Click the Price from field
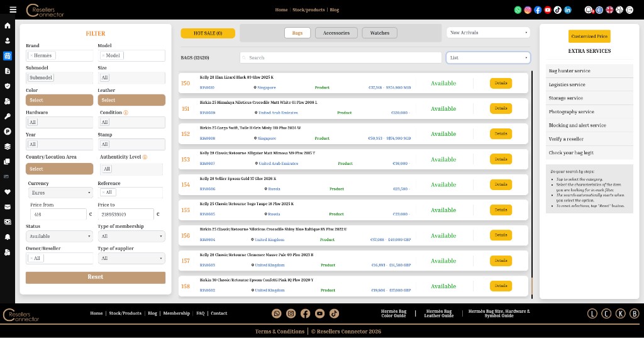The image size is (644, 338). (58, 214)
